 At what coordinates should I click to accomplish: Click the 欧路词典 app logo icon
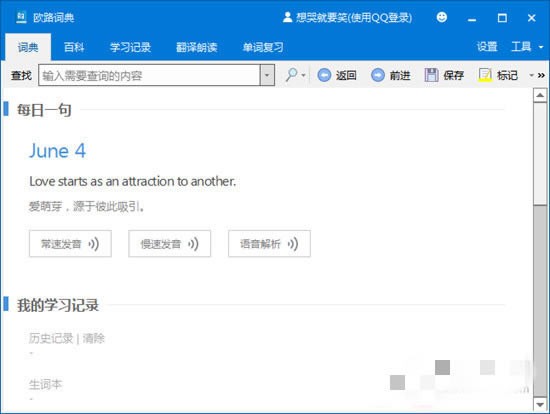pos(21,17)
